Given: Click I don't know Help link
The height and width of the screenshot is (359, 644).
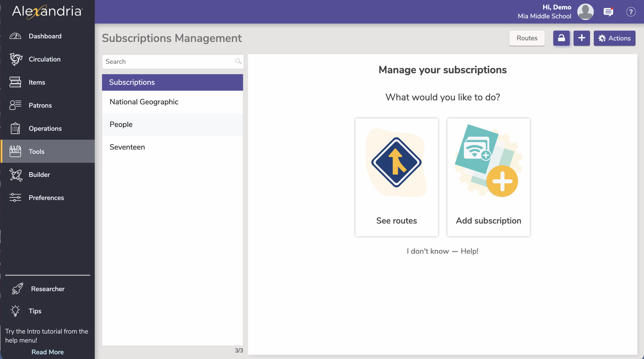Looking at the screenshot, I should pos(442,251).
